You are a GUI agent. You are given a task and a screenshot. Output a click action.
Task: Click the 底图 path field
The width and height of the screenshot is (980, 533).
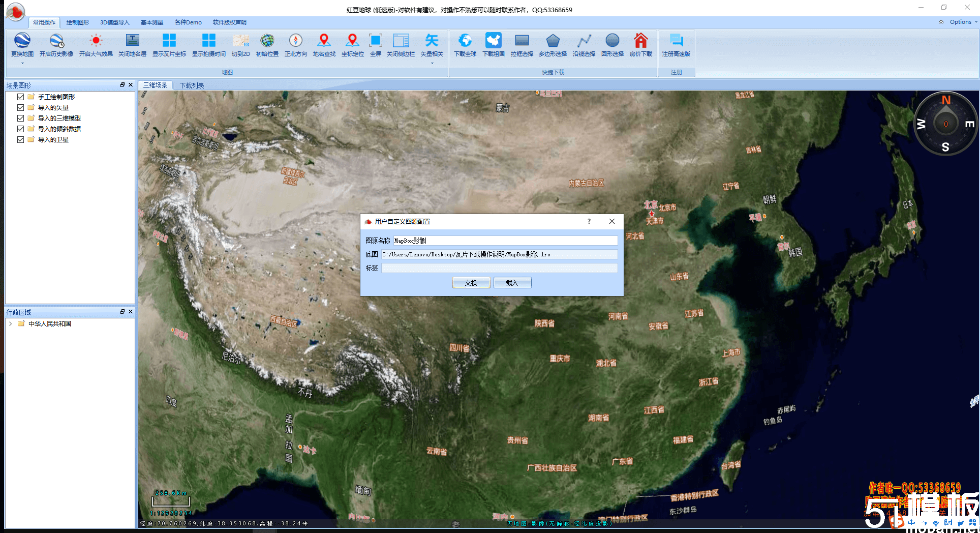pos(499,254)
